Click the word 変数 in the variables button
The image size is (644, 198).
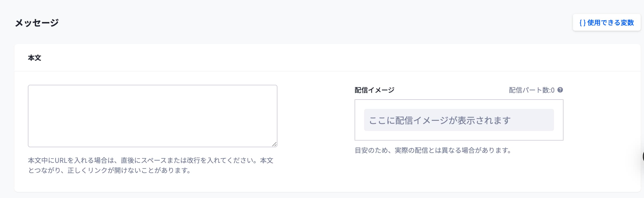coord(627,23)
